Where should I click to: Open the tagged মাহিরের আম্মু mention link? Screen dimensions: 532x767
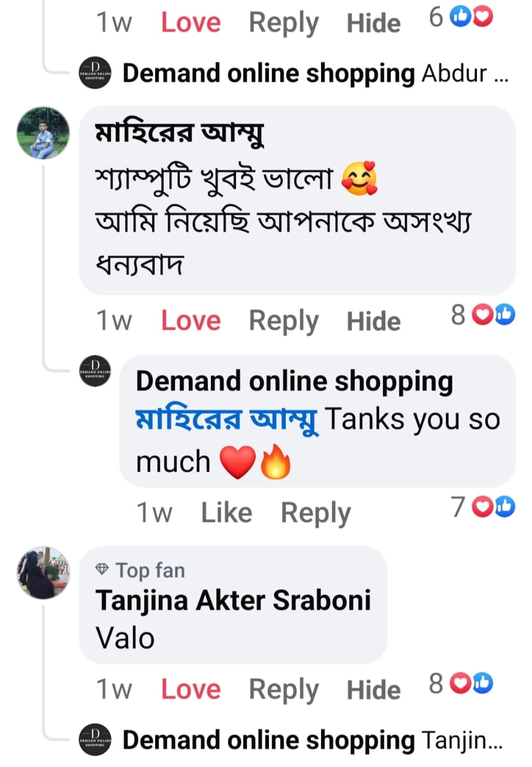coord(226,420)
